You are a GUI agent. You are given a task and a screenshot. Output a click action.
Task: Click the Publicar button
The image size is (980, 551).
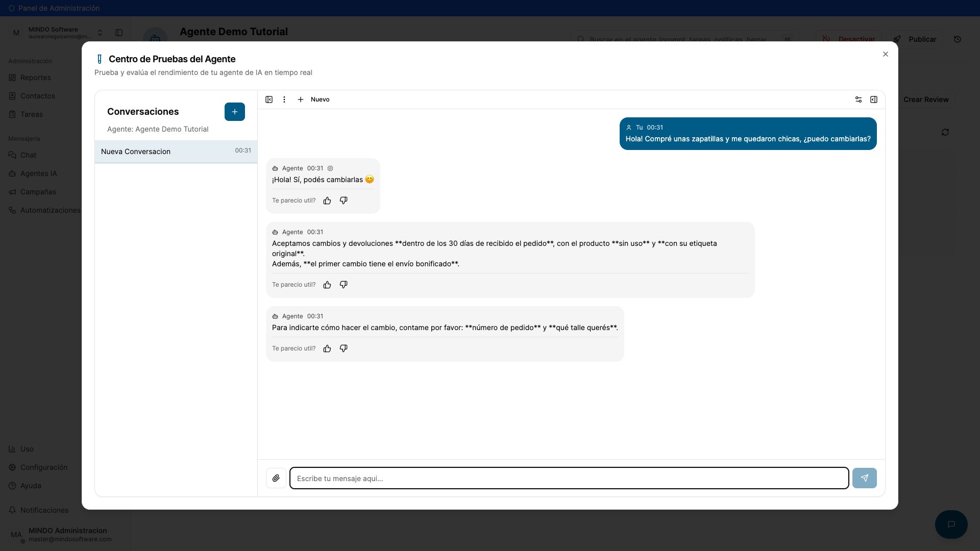click(x=915, y=39)
